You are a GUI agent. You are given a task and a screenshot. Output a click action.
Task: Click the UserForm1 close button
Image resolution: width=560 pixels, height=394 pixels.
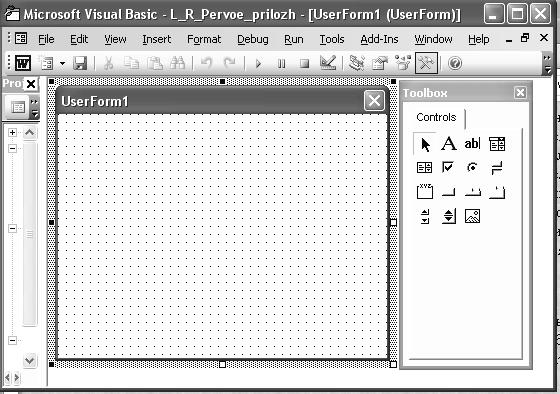coord(374,101)
